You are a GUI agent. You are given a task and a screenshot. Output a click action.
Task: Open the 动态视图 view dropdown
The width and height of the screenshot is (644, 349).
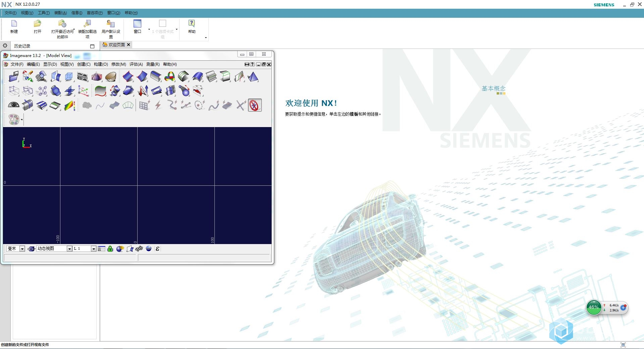pyautogui.click(x=69, y=249)
